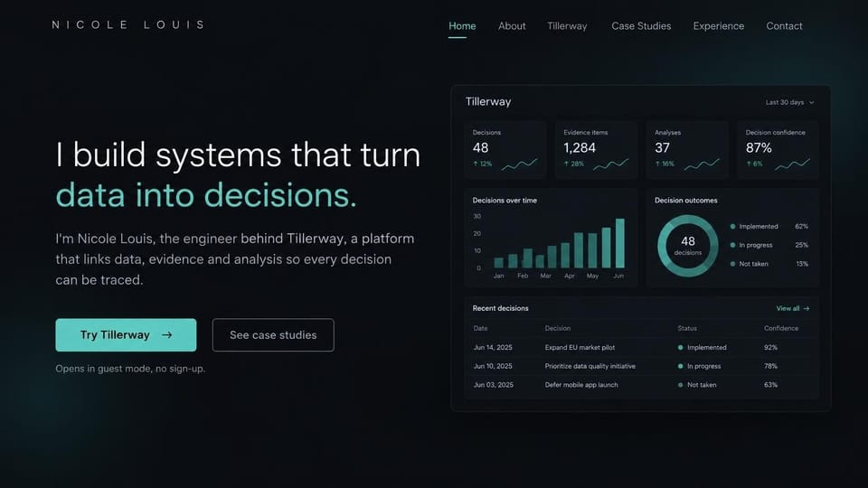Click the Try Tillerway button
This screenshot has height=488, width=868.
(x=126, y=334)
